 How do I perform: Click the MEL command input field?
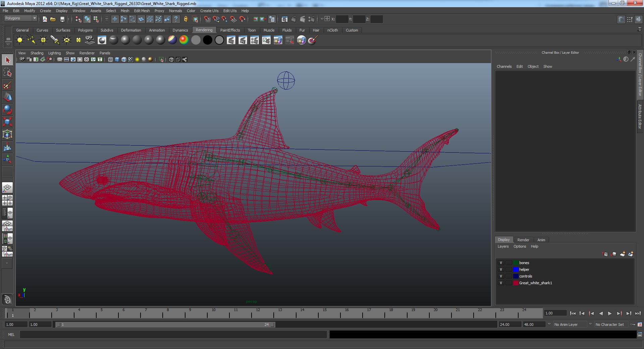pyautogui.click(x=173, y=335)
